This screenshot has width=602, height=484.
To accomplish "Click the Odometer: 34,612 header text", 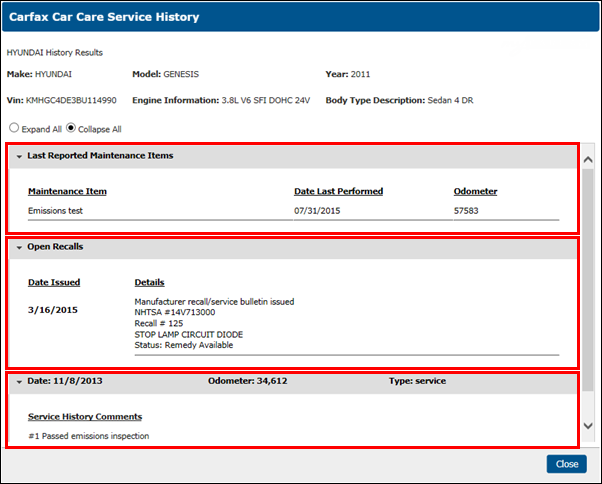I will click(248, 381).
